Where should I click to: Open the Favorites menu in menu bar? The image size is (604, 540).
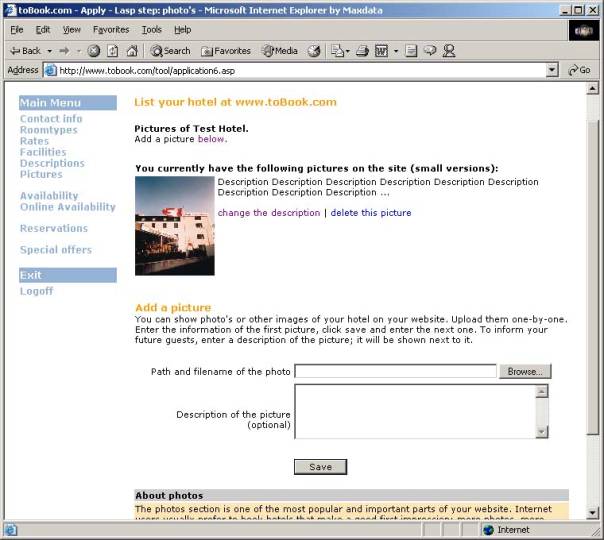click(111, 30)
